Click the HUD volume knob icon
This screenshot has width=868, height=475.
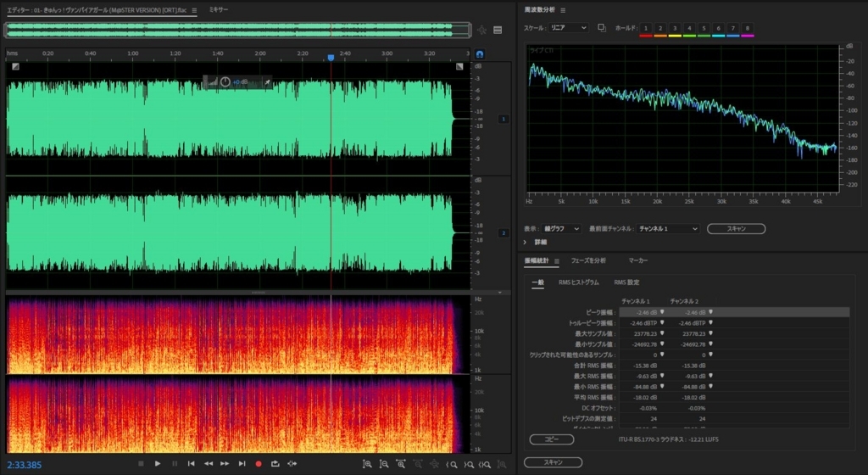pyautogui.click(x=225, y=82)
